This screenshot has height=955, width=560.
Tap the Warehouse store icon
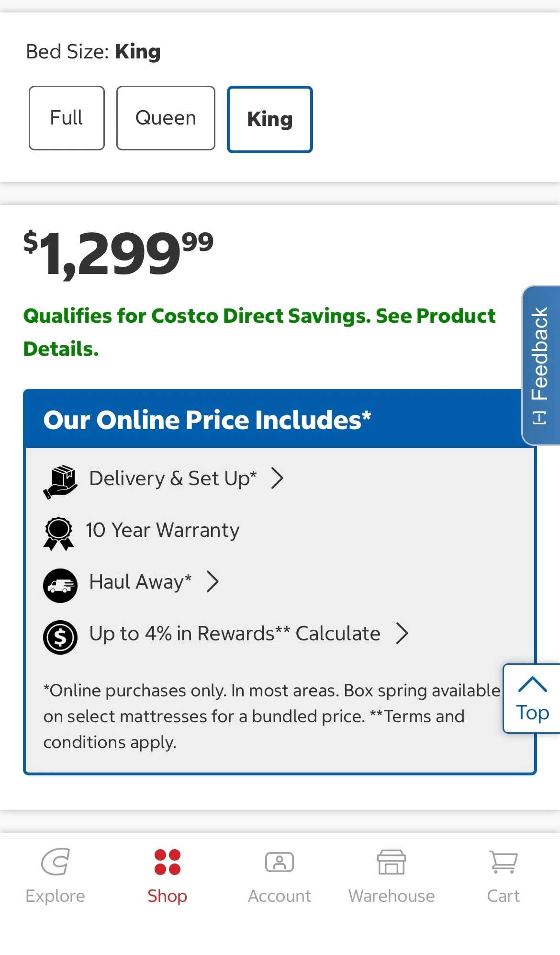pyautogui.click(x=392, y=862)
